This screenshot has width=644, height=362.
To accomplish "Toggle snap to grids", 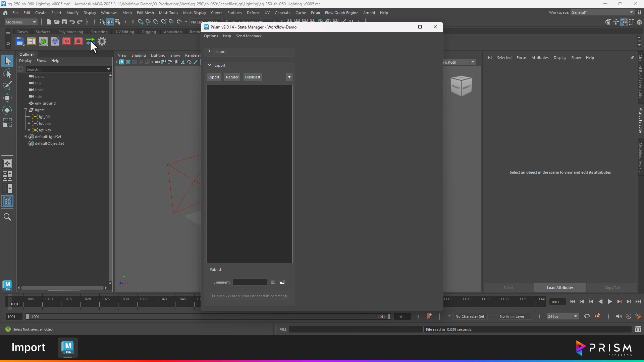I will 140,22.
